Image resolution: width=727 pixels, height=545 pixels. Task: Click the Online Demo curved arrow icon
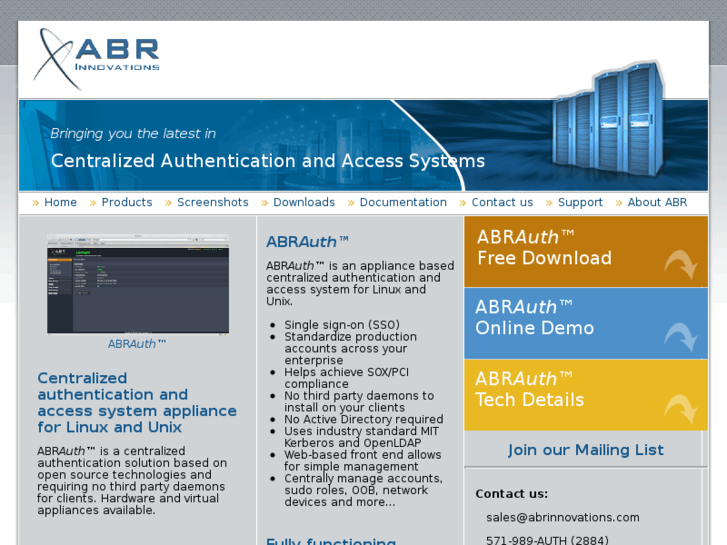[681, 337]
